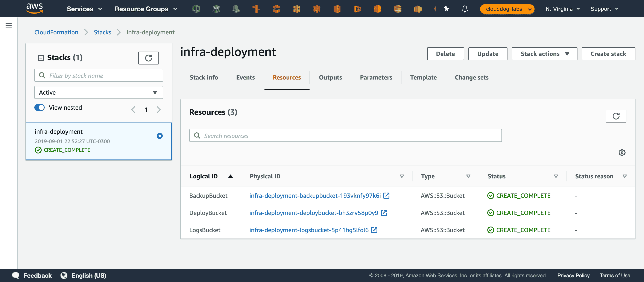Viewport: 644px width, 282px height.
Task: Open the Active status filter dropdown
Action: (99, 93)
